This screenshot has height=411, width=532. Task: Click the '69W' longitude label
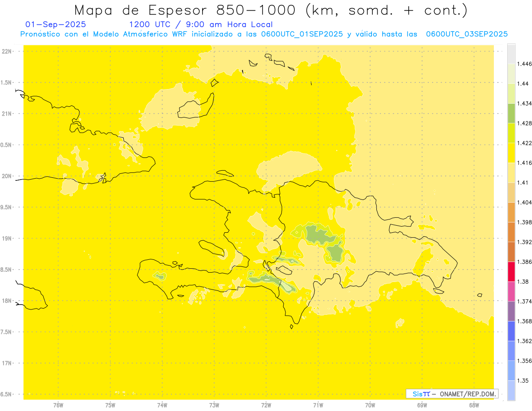(x=422, y=405)
